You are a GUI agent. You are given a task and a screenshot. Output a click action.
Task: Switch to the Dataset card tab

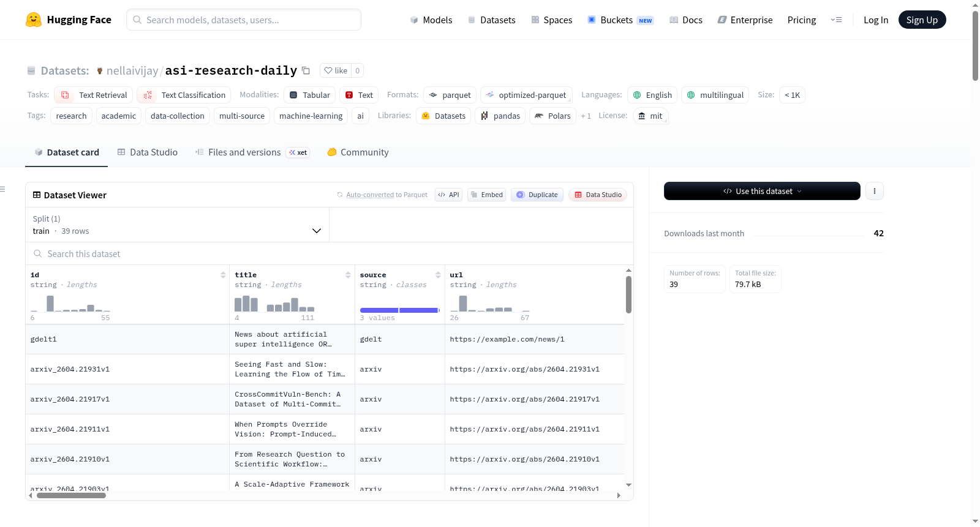[x=66, y=152]
